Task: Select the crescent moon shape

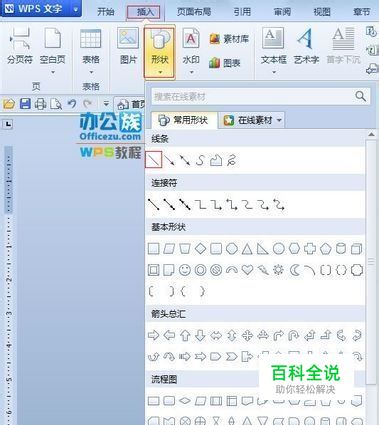Action: (294, 270)
